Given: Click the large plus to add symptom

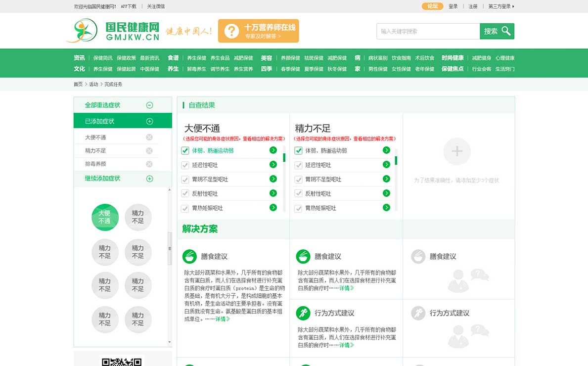Looking at the screenshot, I should coord(457,151).
